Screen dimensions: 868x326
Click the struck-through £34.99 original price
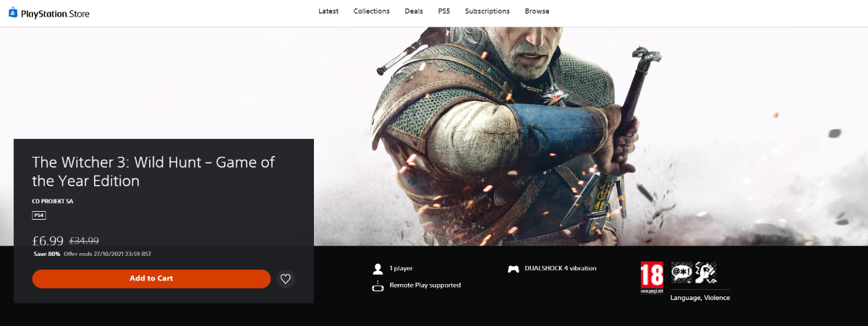pos(84,241)
